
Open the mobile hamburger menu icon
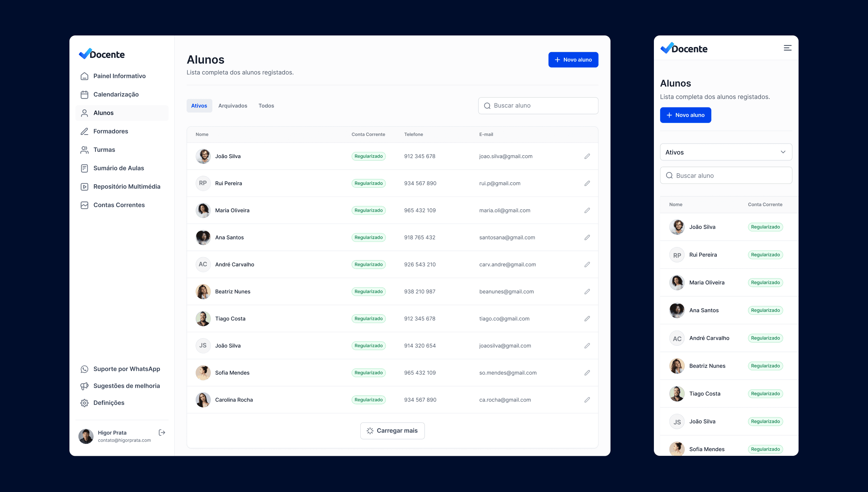tap(787, 48)
